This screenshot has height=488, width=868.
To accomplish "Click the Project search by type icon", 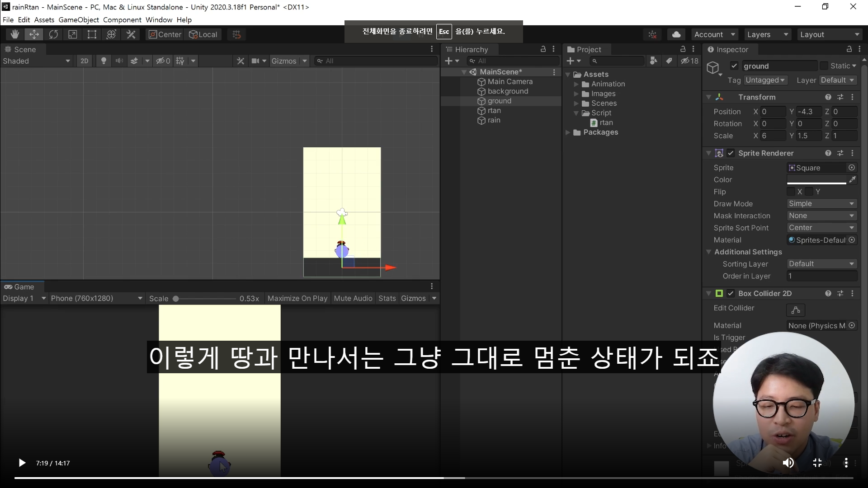I will (653, 61).
